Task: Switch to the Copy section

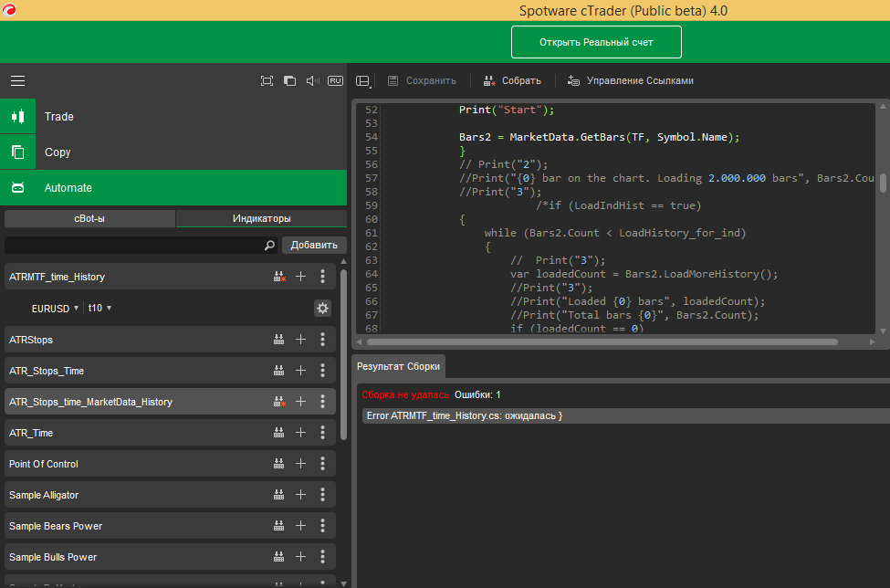Action: (173, 152)
